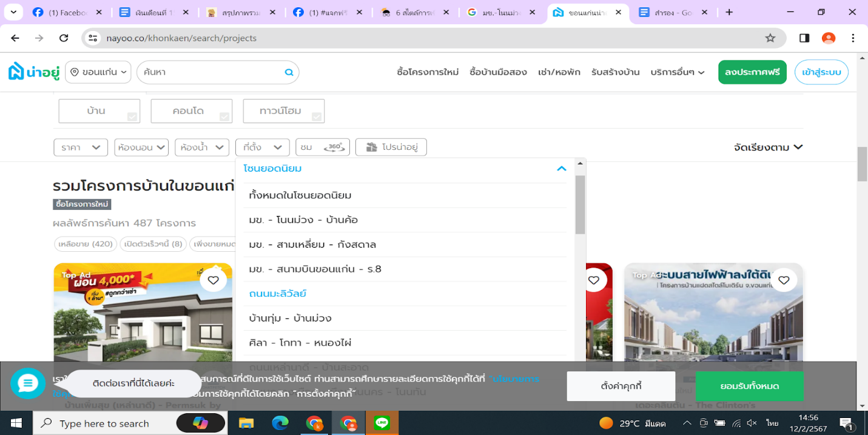Toggle the บ้าน property type checkbox
868x435 pixels.
[x=99, y=111]
